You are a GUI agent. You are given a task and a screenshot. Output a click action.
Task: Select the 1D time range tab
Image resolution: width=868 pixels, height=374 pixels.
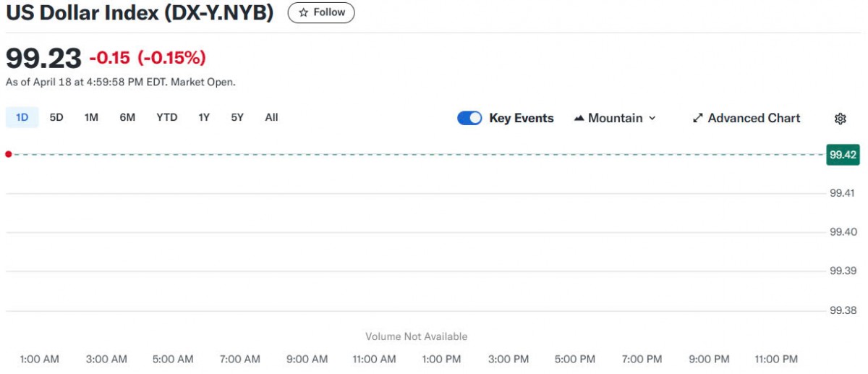coord(22,117)
